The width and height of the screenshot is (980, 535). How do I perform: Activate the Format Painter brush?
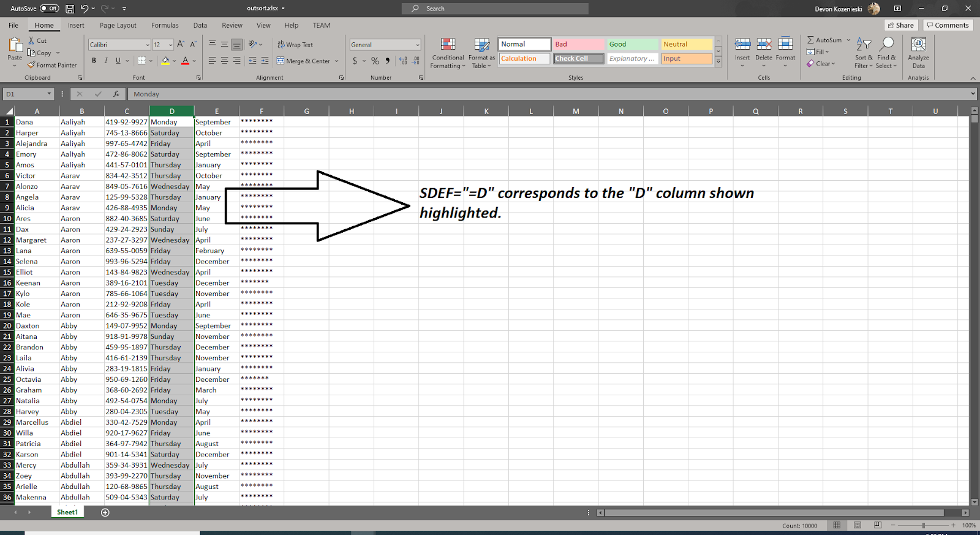52,65
